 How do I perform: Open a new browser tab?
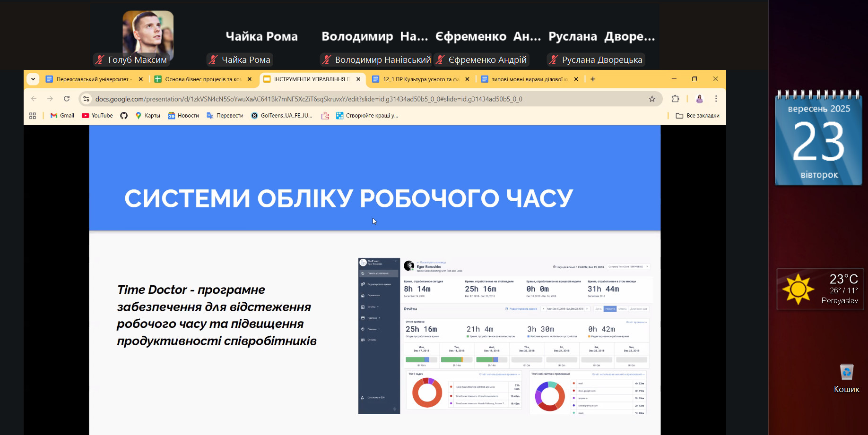coord(593,79)
